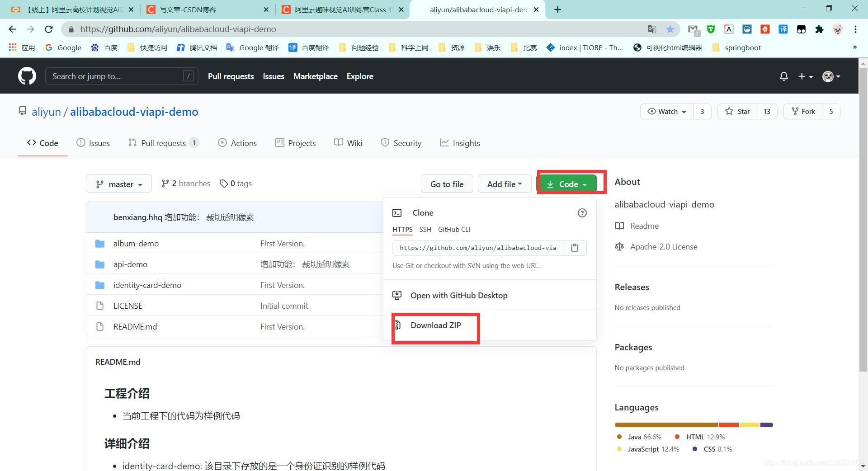Switch to the Issues repository tab

(93, 143)
